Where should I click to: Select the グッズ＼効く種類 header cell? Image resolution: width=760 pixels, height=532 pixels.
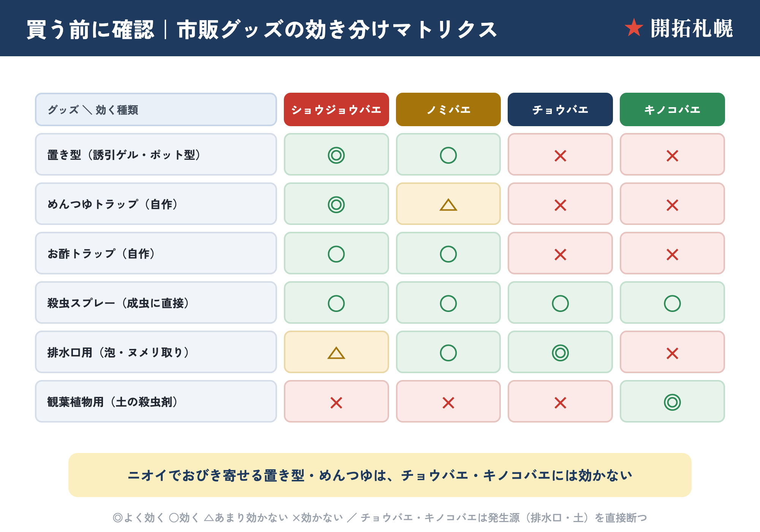point(156,109)
